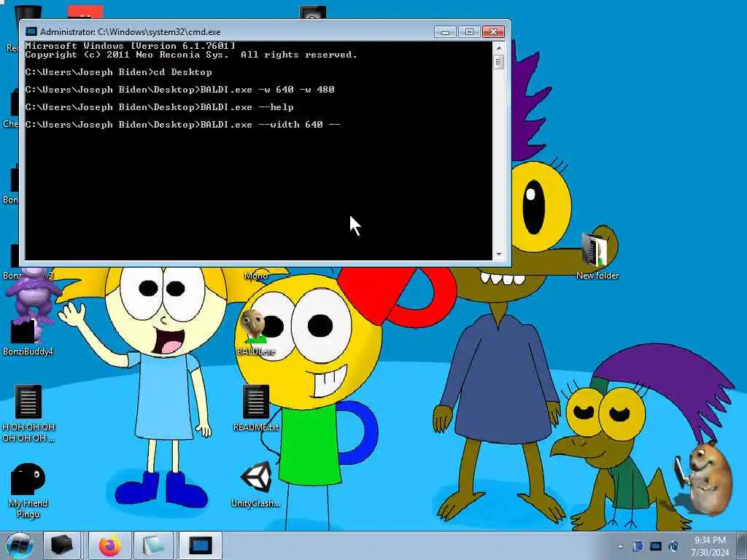The height and width of the screenshot is (560, 747).
Task: Click the power icon in the system tray
Action: point(673,546)
